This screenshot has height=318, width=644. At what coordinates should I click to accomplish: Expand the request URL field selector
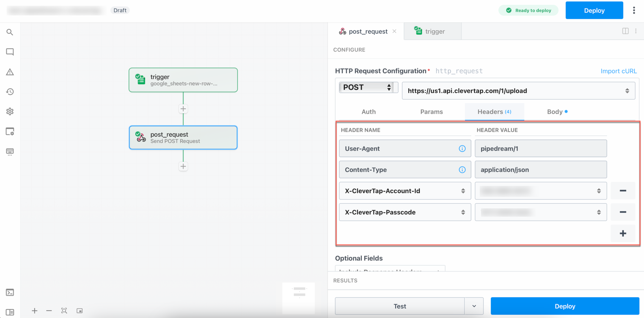[627, 91]
